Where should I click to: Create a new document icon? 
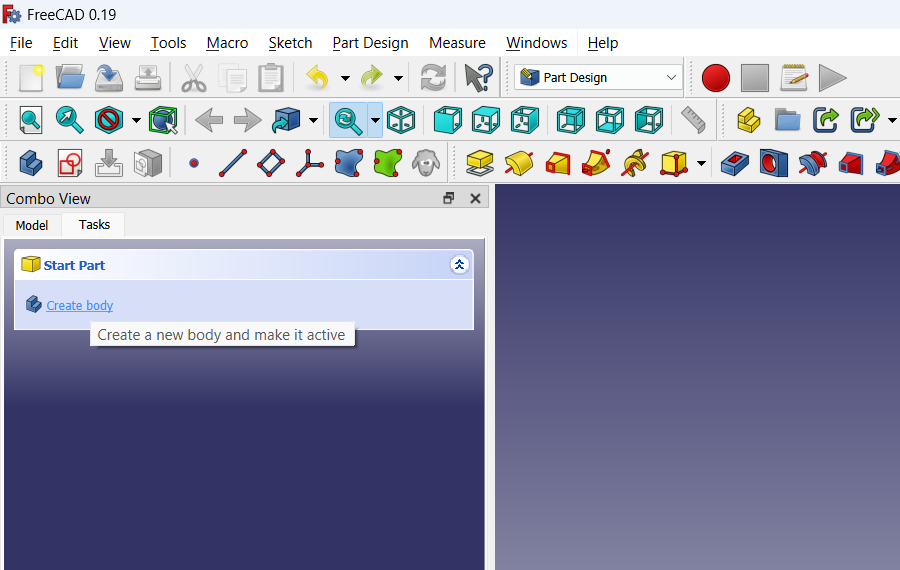pos(31,77)
